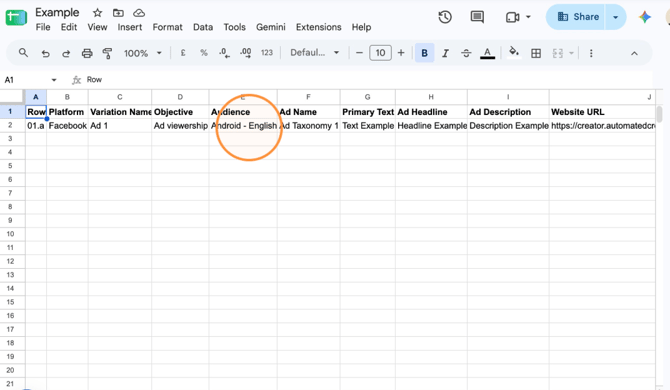Redo the last action
670x390 pixels.
[66, 53]
